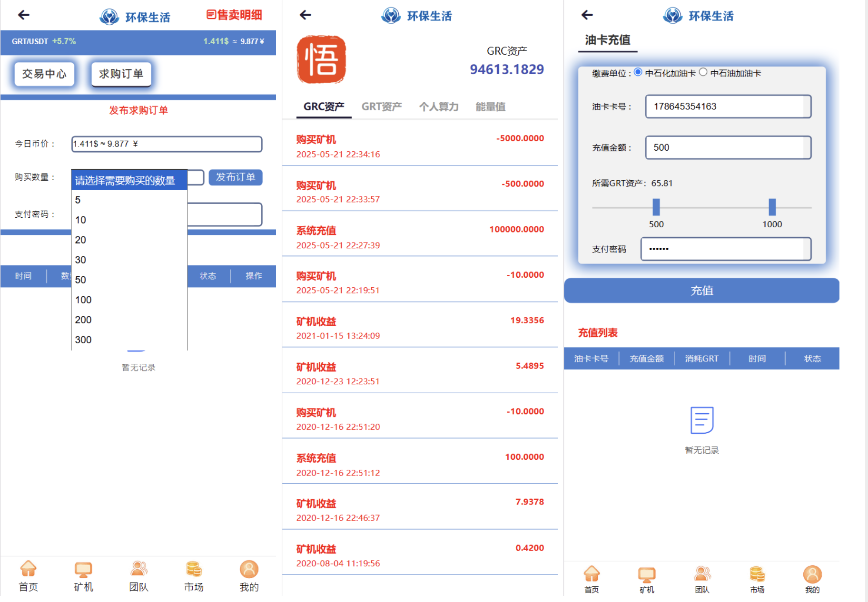Select 中石油加油卡 radio option

703,72
